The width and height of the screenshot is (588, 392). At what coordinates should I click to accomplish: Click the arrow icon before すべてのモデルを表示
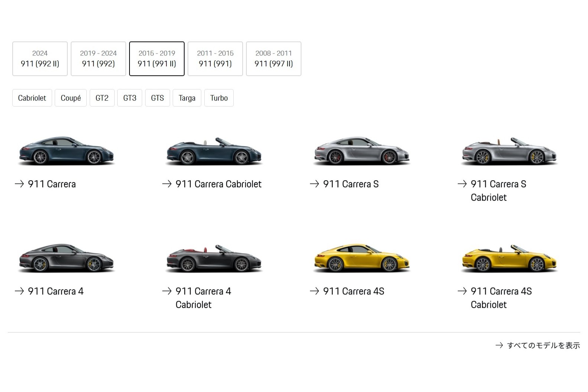coord(499,345)
